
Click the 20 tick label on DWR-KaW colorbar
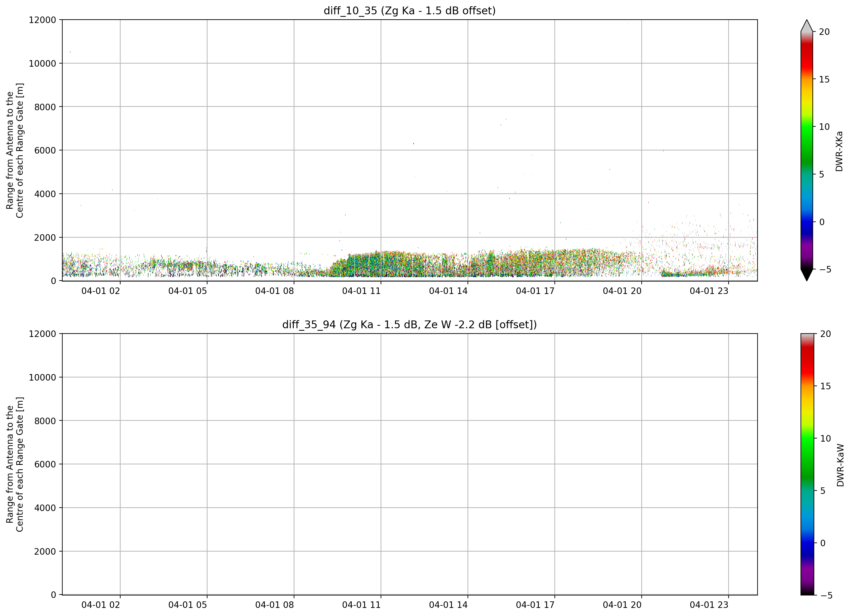825,334
